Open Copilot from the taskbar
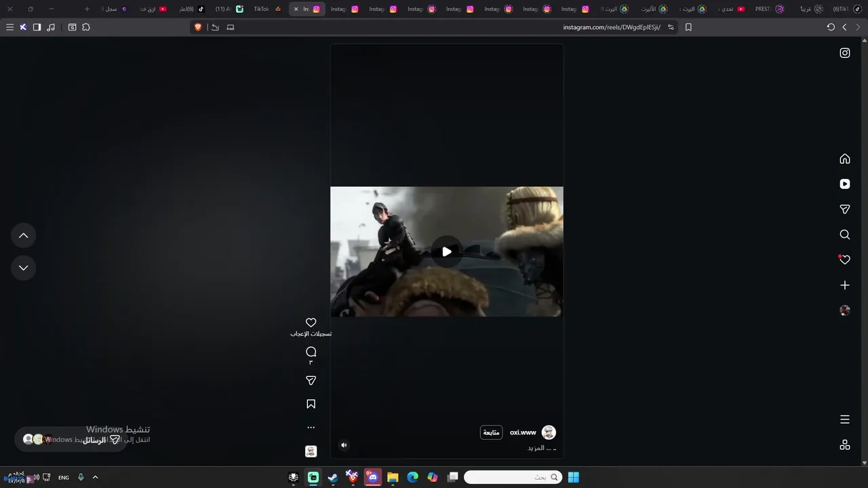 click(433, 477)
